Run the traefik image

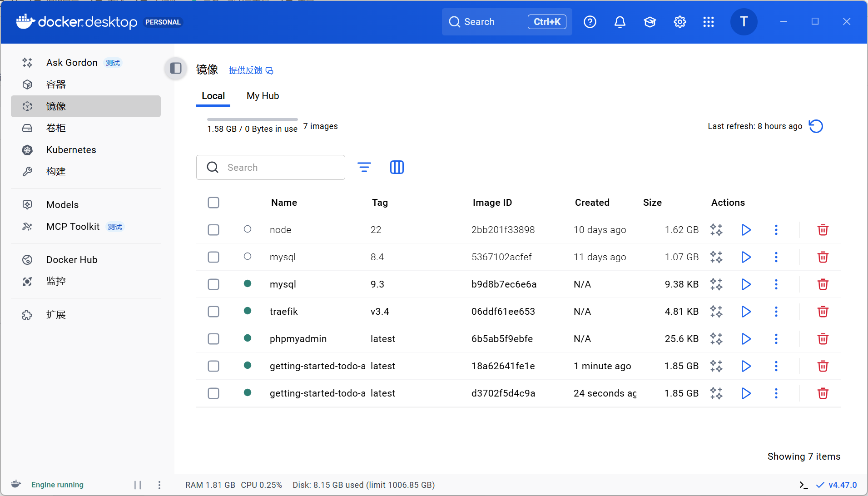coord(746,312)
